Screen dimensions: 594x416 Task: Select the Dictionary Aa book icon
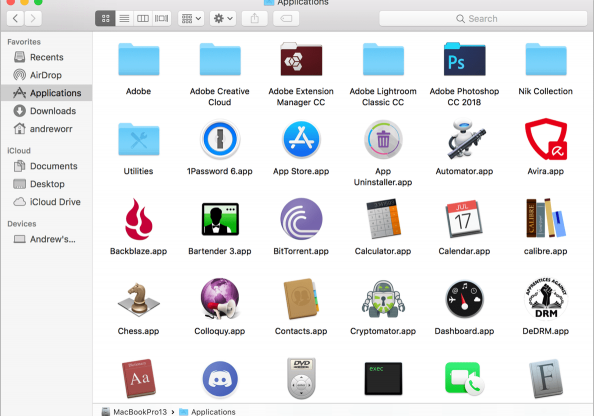139,378
